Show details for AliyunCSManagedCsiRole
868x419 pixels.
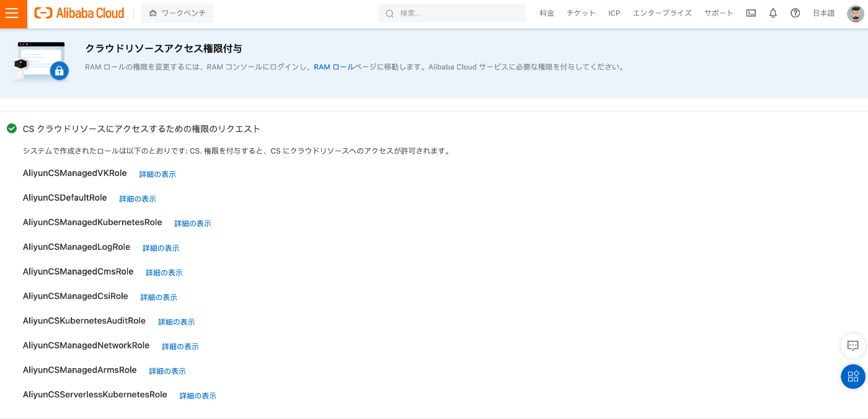159,298
